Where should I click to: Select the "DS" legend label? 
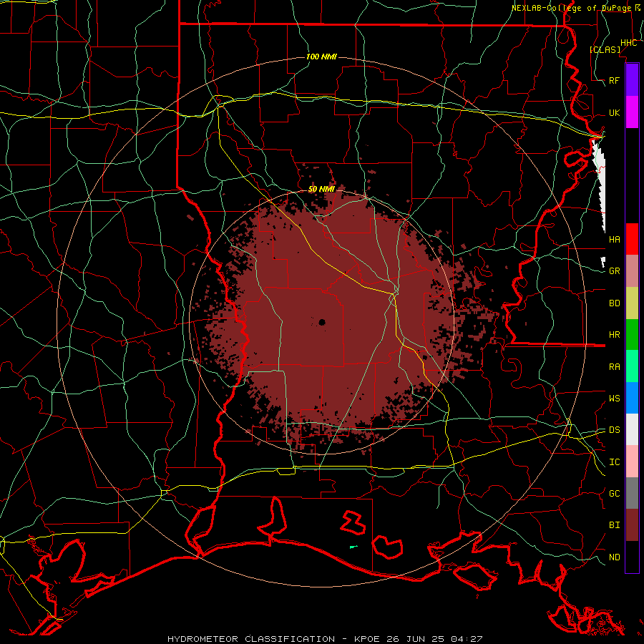point(614,430)
